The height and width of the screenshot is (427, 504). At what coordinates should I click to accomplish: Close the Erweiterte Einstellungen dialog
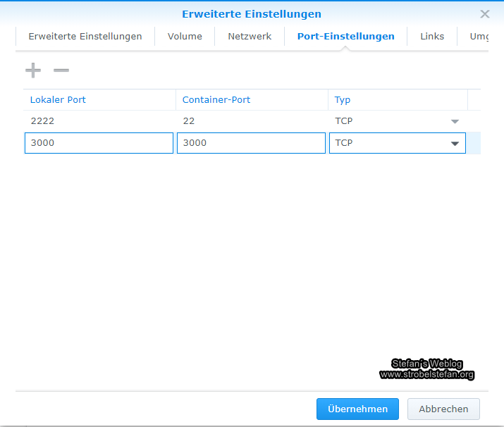coord(485,14)
